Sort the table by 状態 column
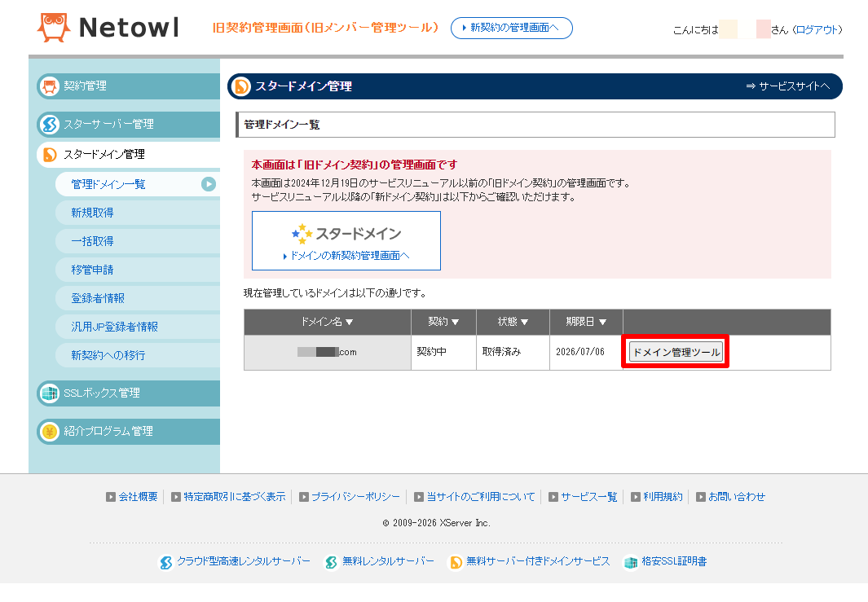This screenshot has width=868, height=602. pos(513,322)
